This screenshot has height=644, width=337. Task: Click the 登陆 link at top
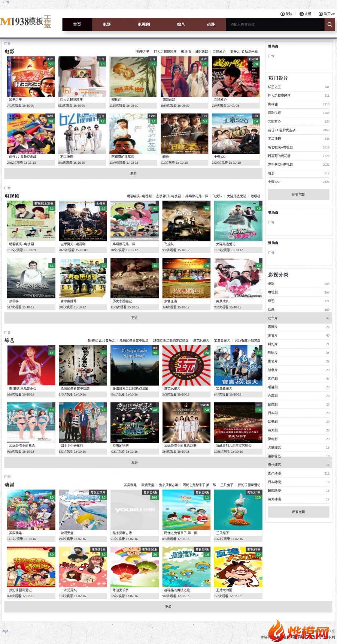(x=289, y=14)
